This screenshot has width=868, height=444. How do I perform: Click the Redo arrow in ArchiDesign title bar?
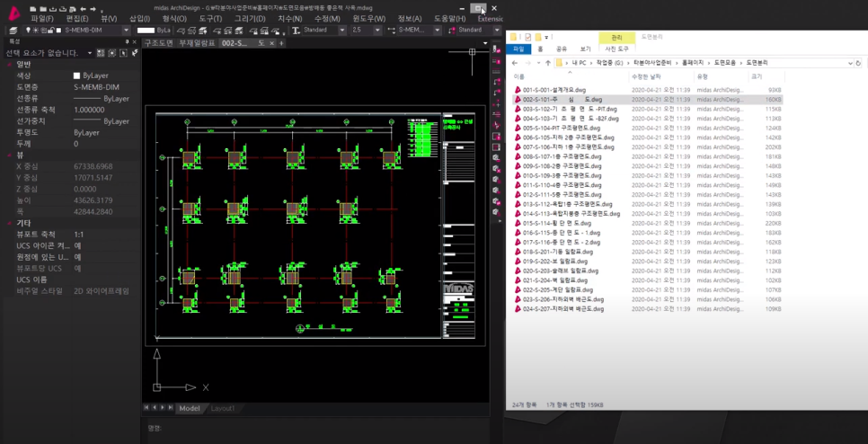[x=93, y=9]
